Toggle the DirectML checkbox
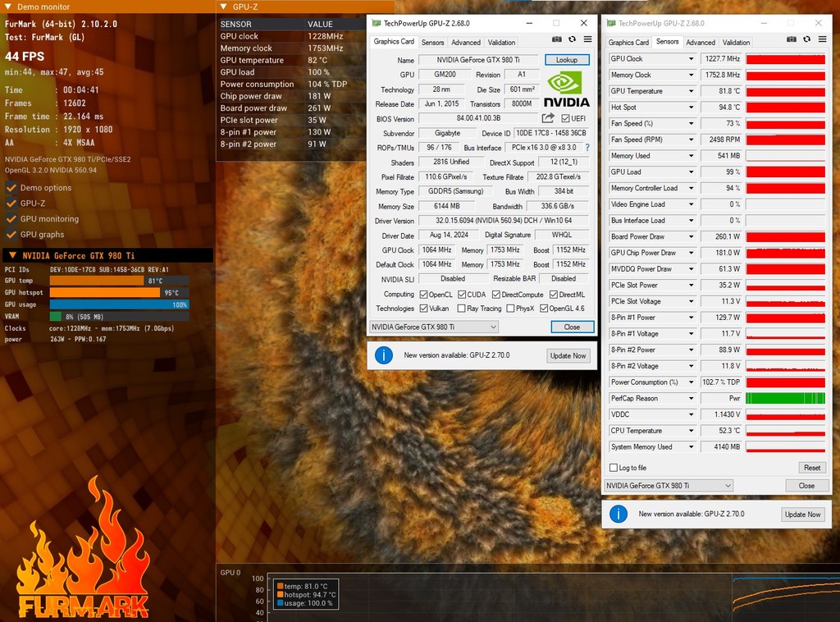840x622 pixels. pyautogui.click(x=554, y=295)
